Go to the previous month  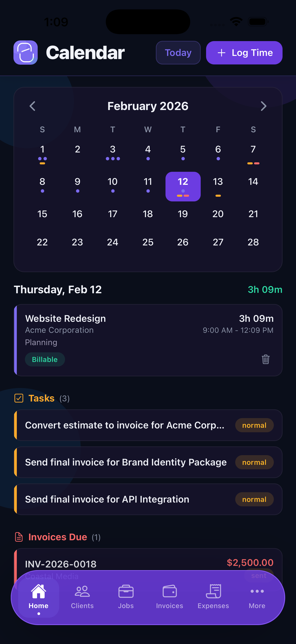(x=32, y=106)
